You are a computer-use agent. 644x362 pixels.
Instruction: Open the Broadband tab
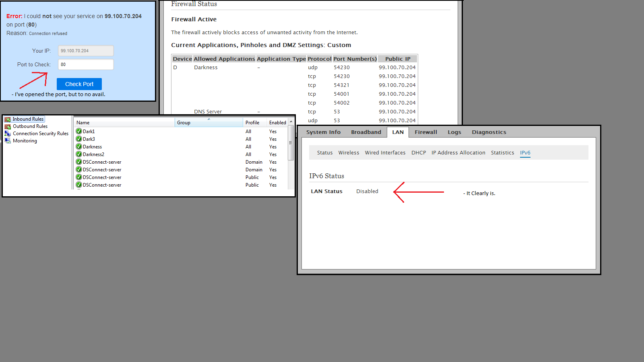(x=366, y=132)
